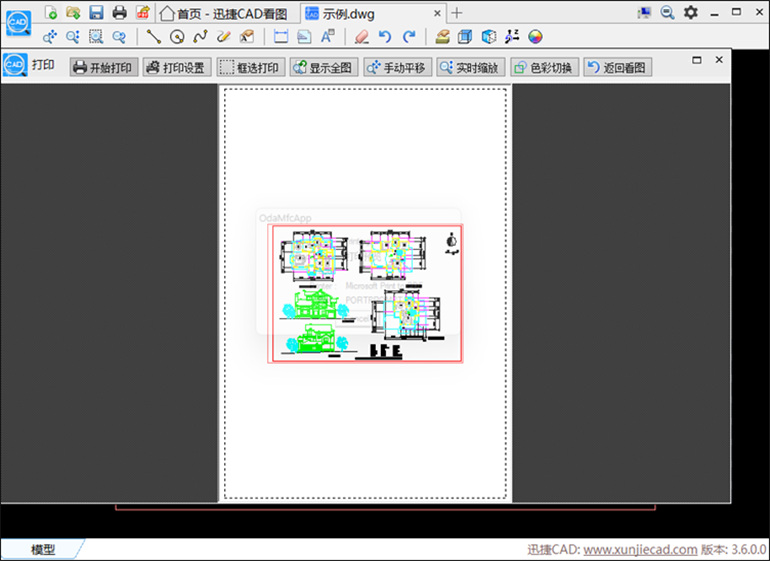Select the line drawing tool
The height and width of the screenshot is (561, 770).
point(154,37)
